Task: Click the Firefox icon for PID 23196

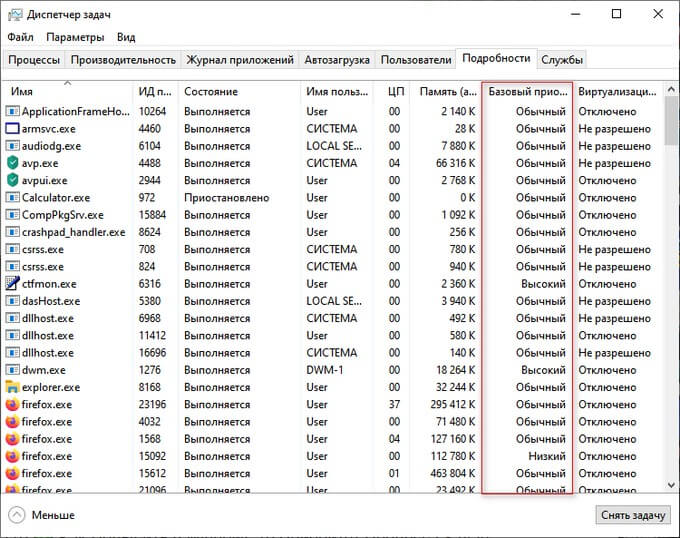Action: click(12, 404)
